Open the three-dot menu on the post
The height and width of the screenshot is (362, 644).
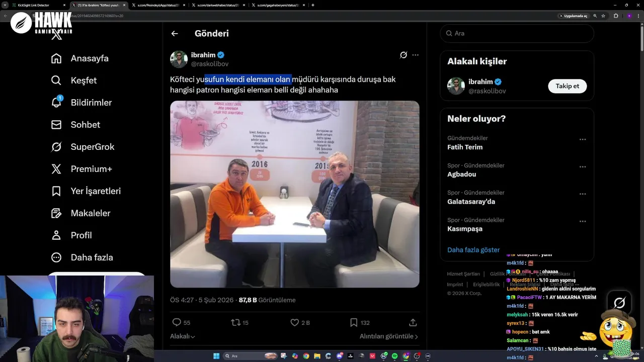[415, 55]
